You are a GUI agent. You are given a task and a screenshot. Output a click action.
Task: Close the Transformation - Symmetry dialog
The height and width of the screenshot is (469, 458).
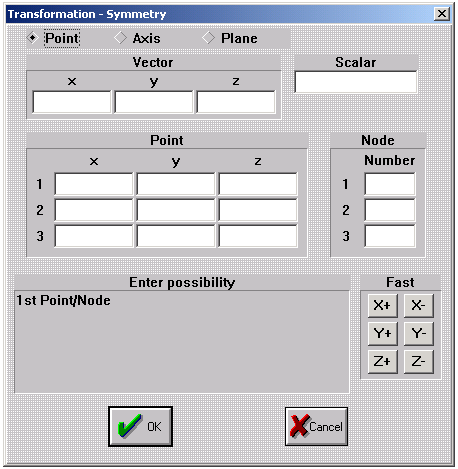[x=442, y=14]
